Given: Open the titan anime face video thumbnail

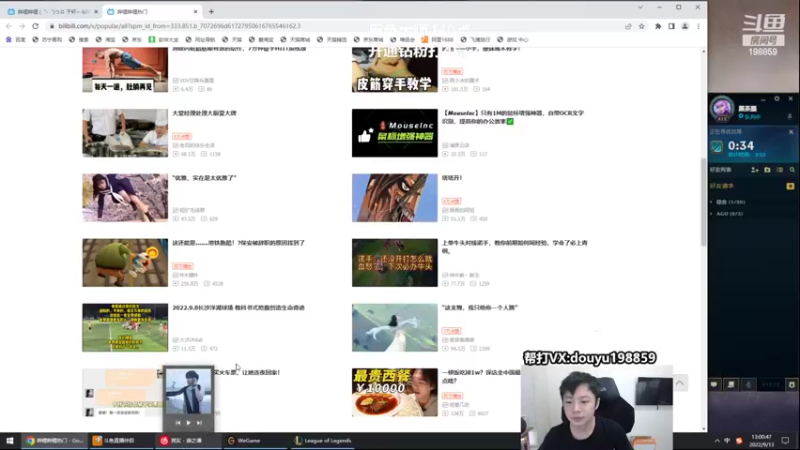Looking at the screenshot, I should pyautogui.click(x=394, y=198).
